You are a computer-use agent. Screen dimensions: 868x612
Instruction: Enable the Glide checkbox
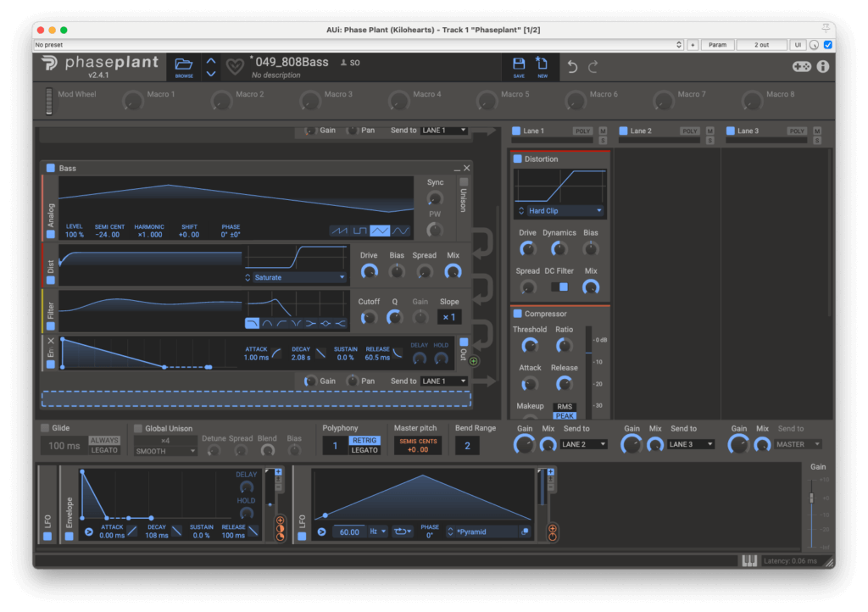coord(45,428)
